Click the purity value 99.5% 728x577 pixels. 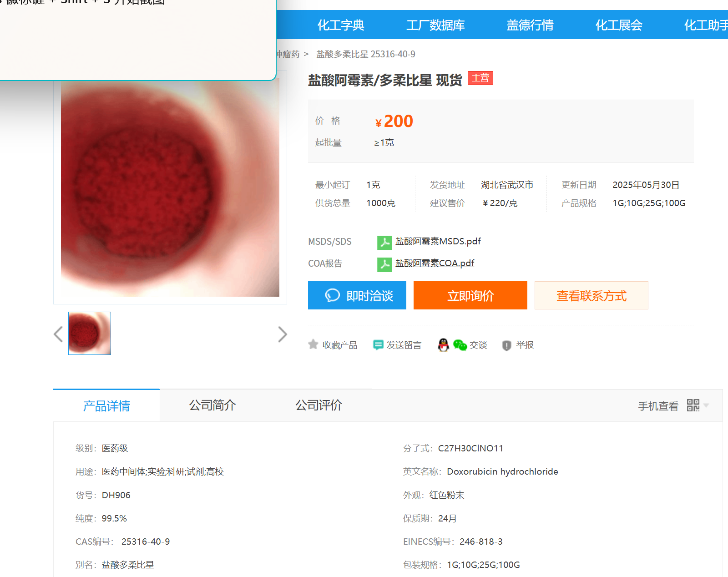114,518
